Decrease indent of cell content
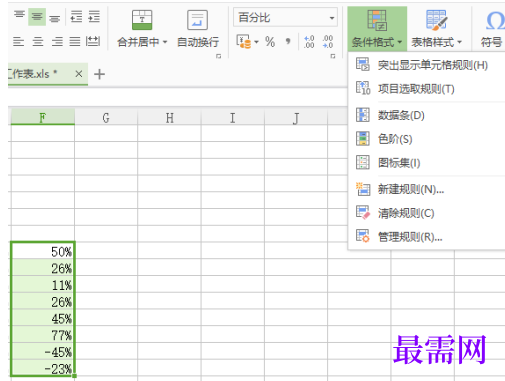 tap(76, 16)
